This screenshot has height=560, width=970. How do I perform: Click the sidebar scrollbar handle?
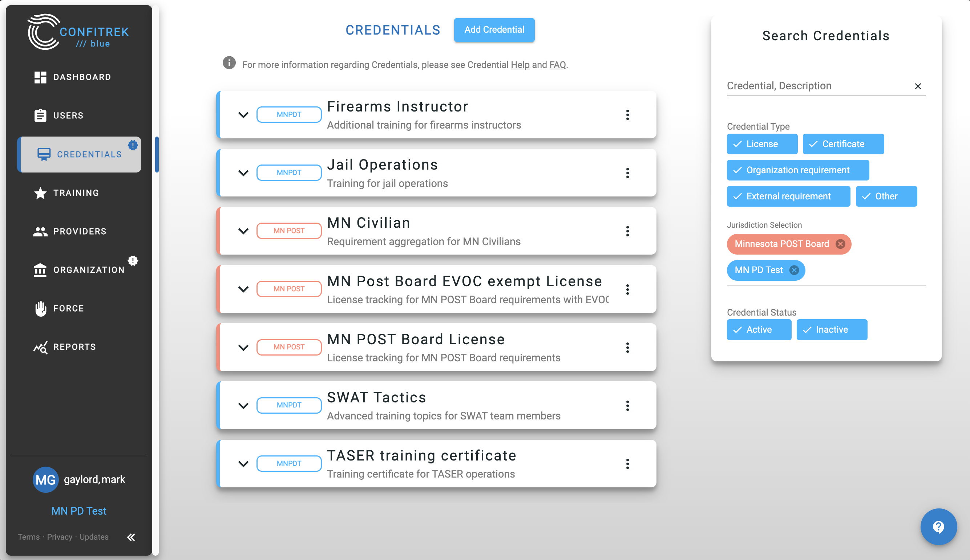click(x=156, y=154)
